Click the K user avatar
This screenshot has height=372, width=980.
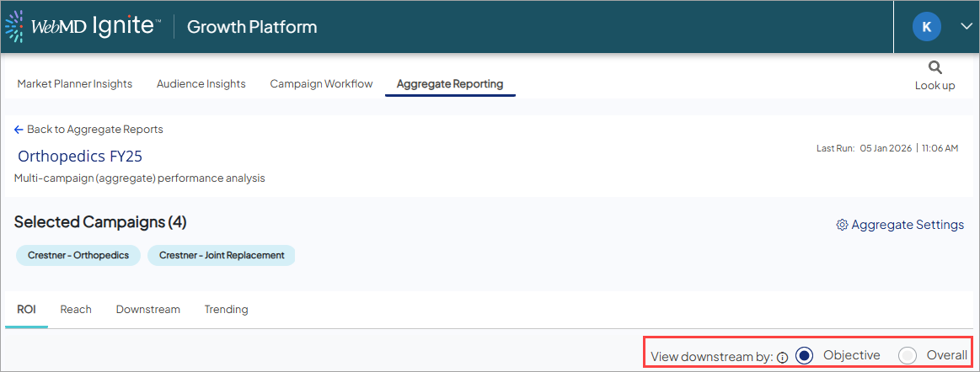coord(927,26)
